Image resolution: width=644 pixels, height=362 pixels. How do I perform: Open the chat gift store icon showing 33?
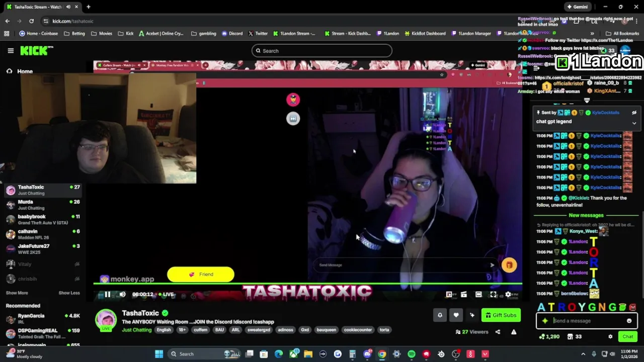click(575, 337)
